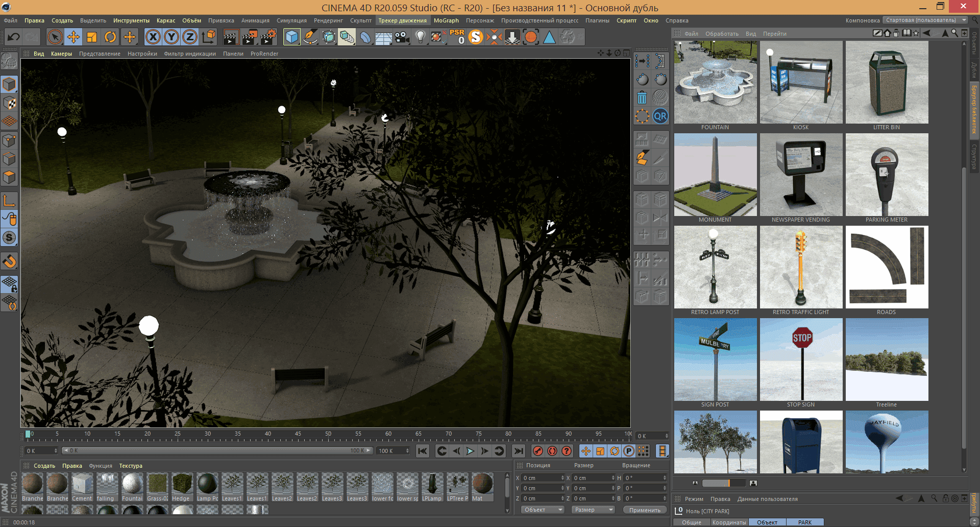Switch to Model mode cube icon
The height and width of the screenshot is (527, 980).
[9, 84]
